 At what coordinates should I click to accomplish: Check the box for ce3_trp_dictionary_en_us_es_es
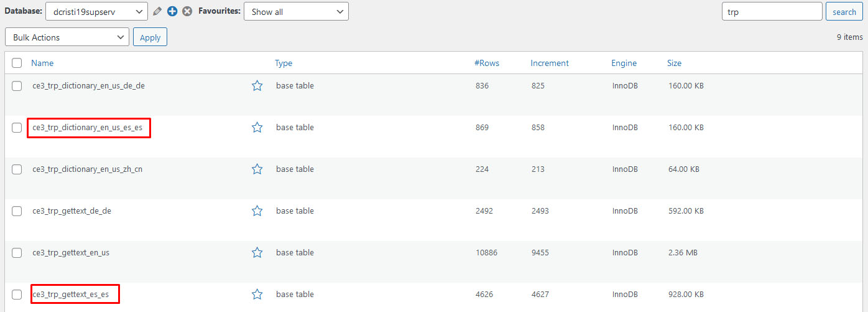17,128
